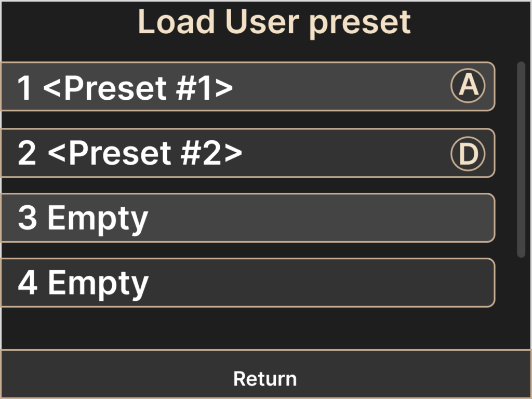Click the "Empty" label in row 3
This screenshot has height=399, width=532.
(98, 219)
